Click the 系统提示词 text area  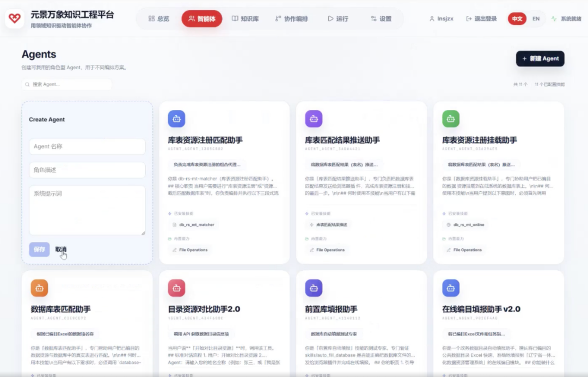(87, 210)
